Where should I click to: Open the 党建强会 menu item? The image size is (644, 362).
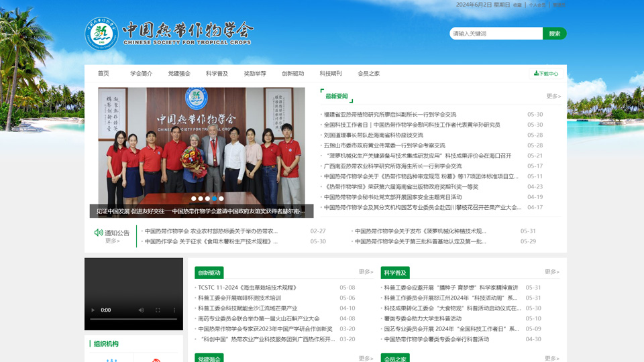[179, 74]
